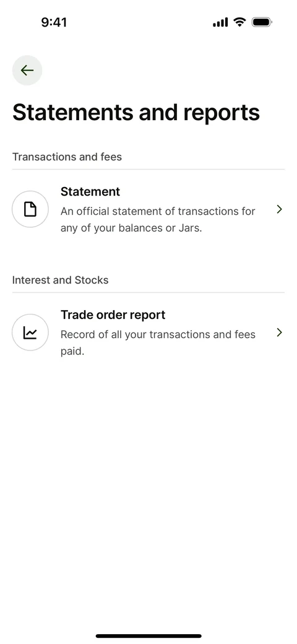Viewport: 297px width, 644px height.
Task: Select the record of transactions description
Action: coord(158,343)
